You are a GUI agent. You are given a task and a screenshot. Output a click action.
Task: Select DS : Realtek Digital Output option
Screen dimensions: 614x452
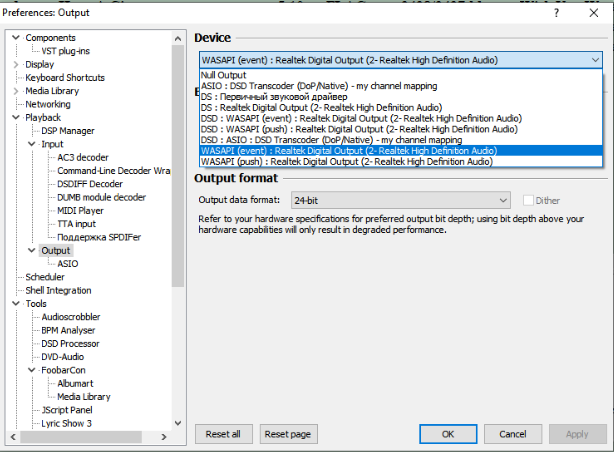401,108
